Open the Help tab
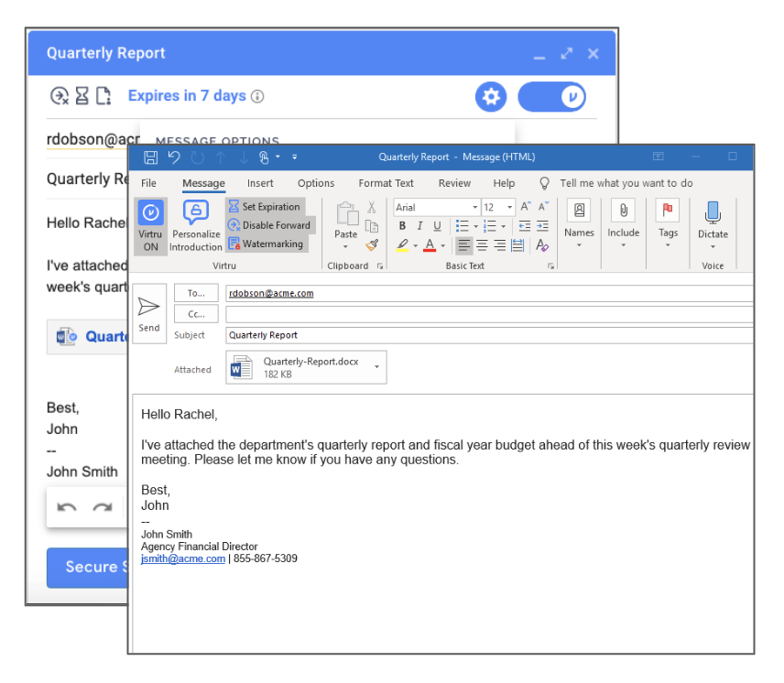This screenshot has height=683, width=784. (x=504, y=183)
